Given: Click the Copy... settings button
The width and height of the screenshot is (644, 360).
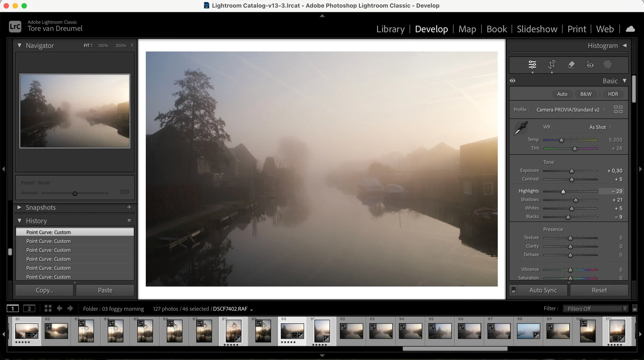Looking at the screenshot, I should 44,290.
